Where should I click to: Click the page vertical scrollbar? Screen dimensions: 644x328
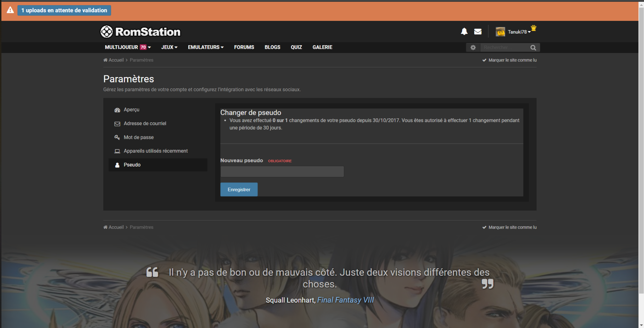tap(641, 150)
